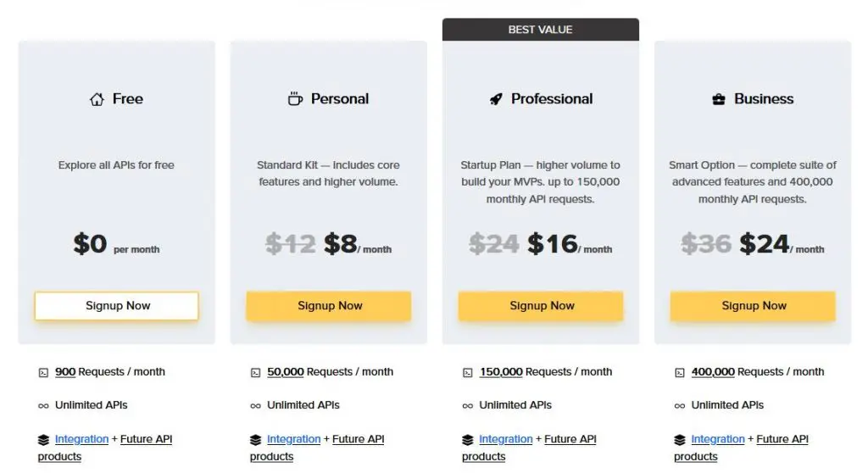The height and width of the screenshot is (473, 868).
Task: Hit Signup Now for the Business plan
Action: pyautogui.click(x=753, y=306)
